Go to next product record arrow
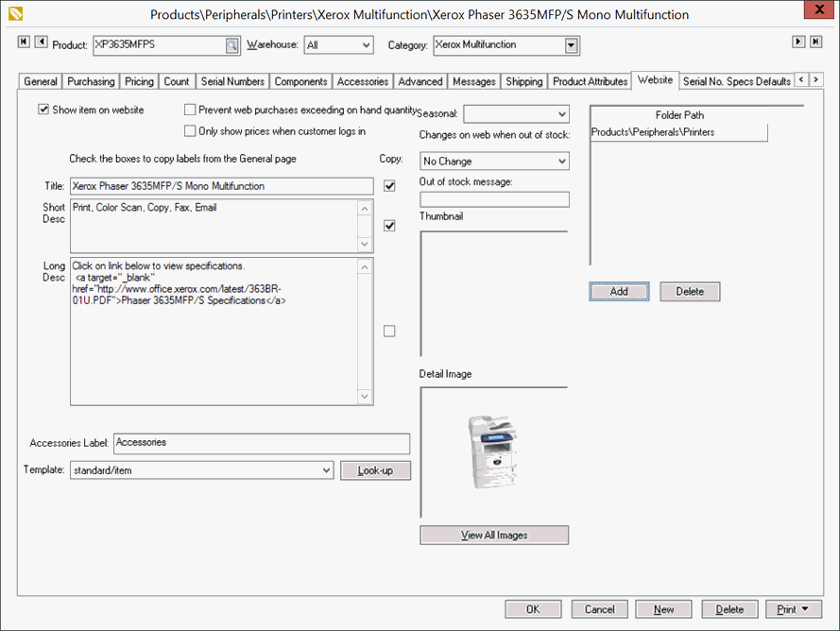 coord(798,43)
